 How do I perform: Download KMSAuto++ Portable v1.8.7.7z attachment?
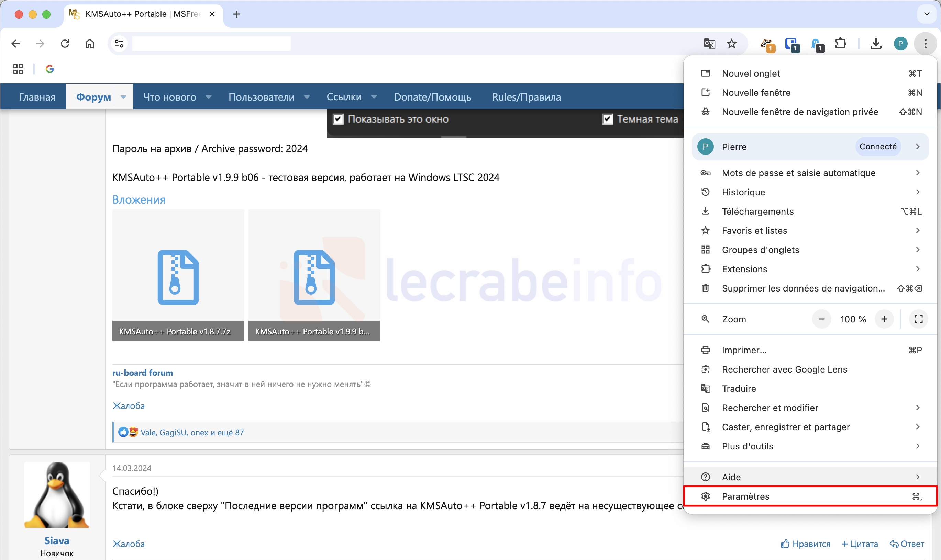point(178,275)
